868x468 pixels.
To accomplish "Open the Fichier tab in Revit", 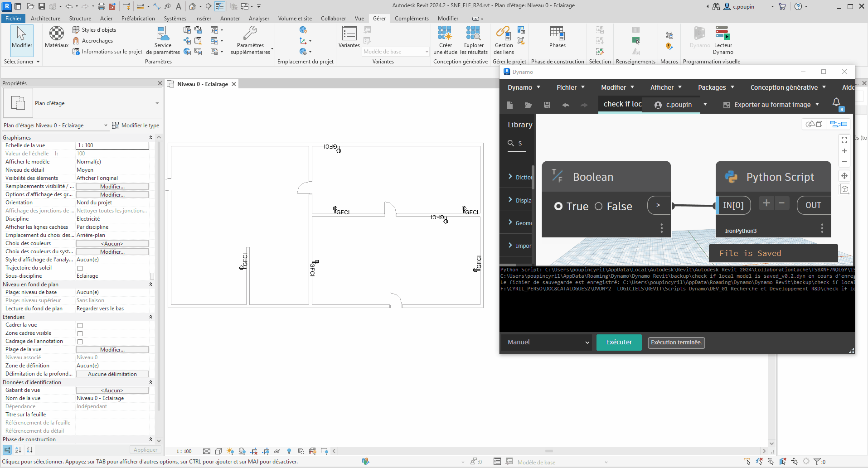I will pyautogui.click(x=13, y=19).
